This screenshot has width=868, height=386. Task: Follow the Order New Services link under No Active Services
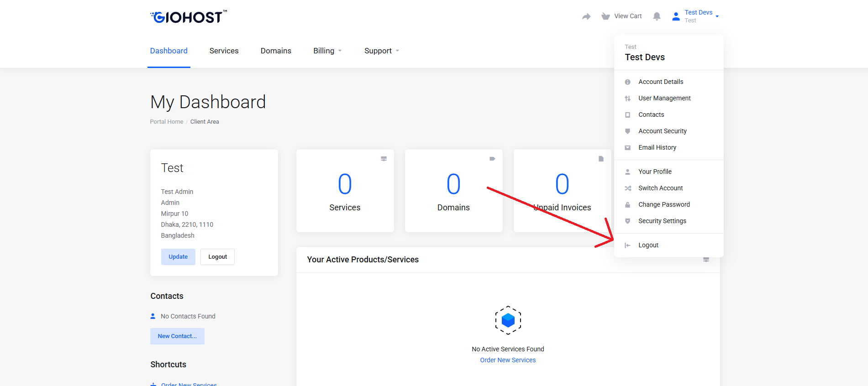(508, 360)
